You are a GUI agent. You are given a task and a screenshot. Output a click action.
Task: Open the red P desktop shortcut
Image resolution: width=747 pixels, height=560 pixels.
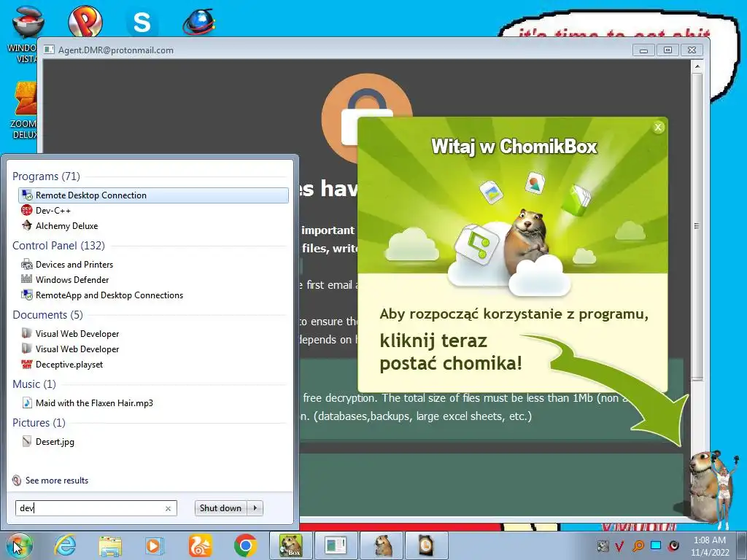coord(85,21)
